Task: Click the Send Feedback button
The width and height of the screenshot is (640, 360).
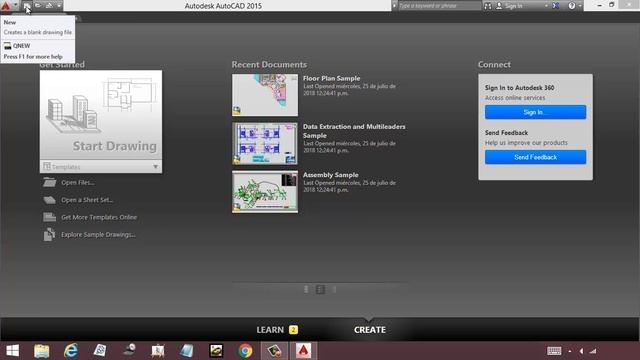Action: click(x=536, y=157)
